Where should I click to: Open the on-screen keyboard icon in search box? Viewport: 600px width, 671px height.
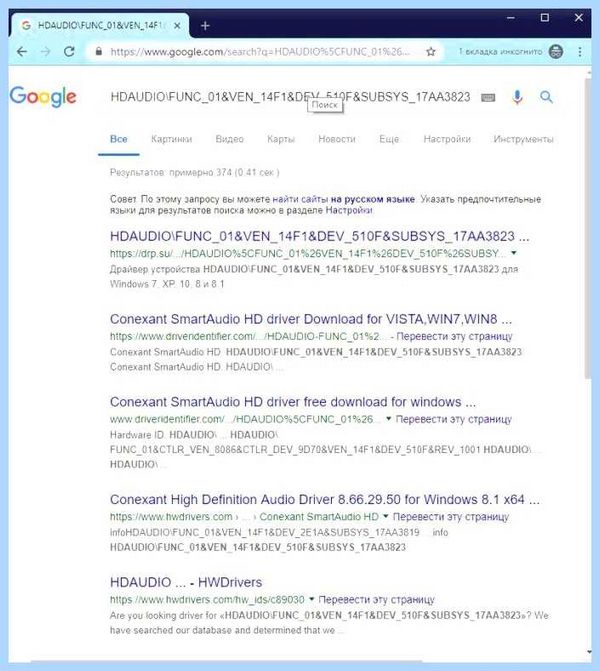tap(488, 98)
